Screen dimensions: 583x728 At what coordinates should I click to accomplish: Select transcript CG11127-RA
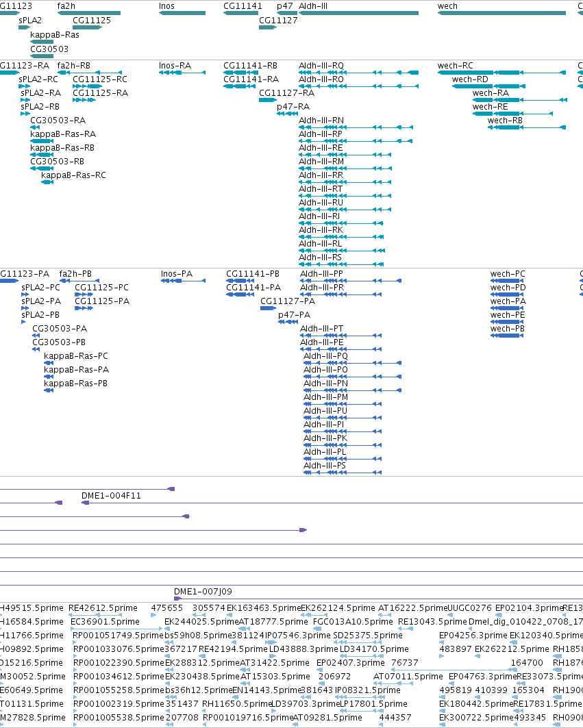tap(286, 93)
